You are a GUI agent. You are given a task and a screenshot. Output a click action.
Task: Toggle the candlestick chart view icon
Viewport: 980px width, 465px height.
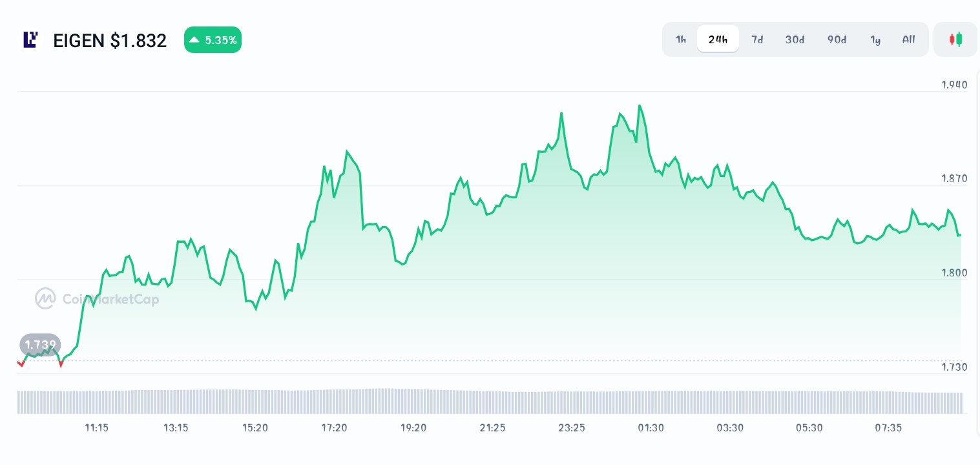(955, 39)
